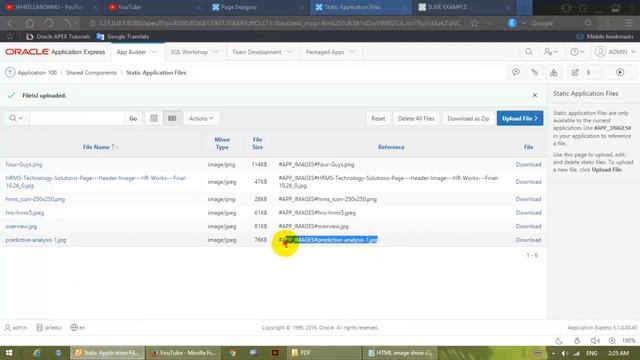The height and width of the screenshot is (360, 640).
Task: Open the YouTube Mozilla Firefox taskbar item
Action: pos(183,353)
